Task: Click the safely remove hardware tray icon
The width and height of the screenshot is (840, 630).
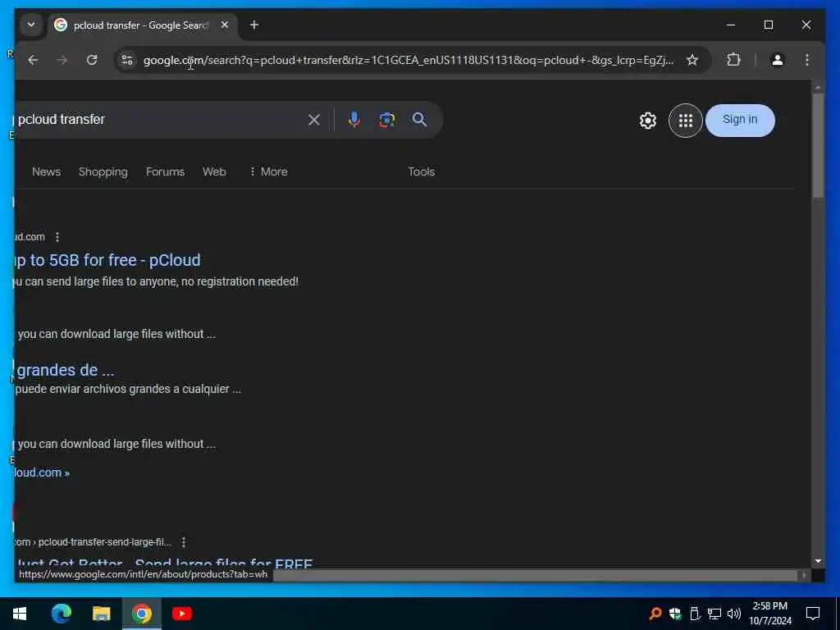Action: point(695,614)
